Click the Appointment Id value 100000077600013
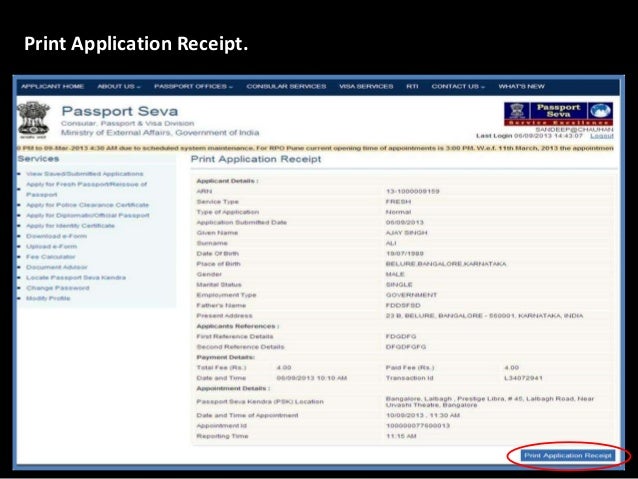Viewport: 638px width, 479px height. (418, 426)
